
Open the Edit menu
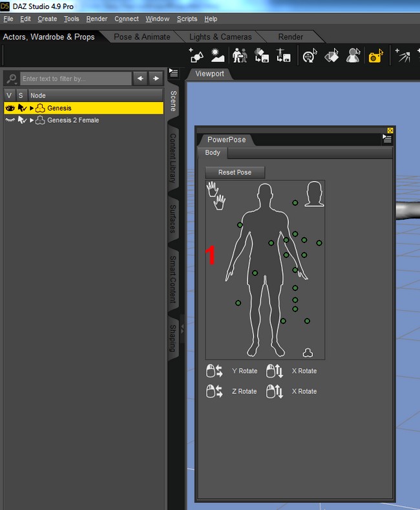pos(25,19)
